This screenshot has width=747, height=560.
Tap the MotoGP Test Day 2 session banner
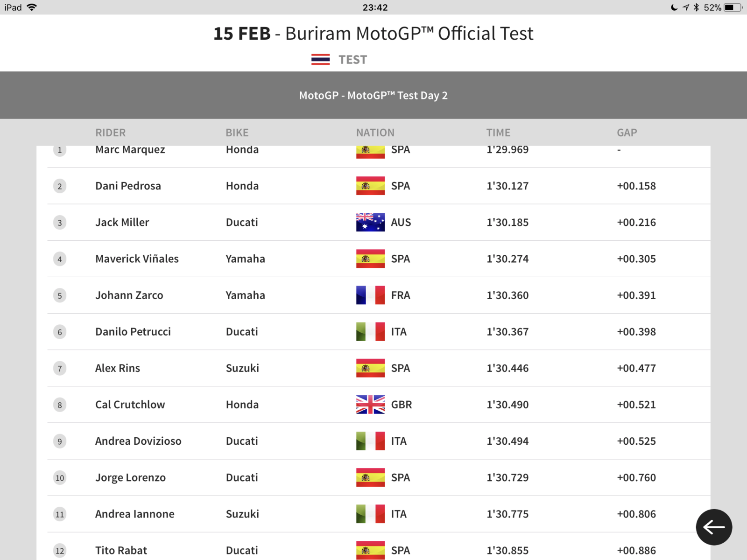373,95
